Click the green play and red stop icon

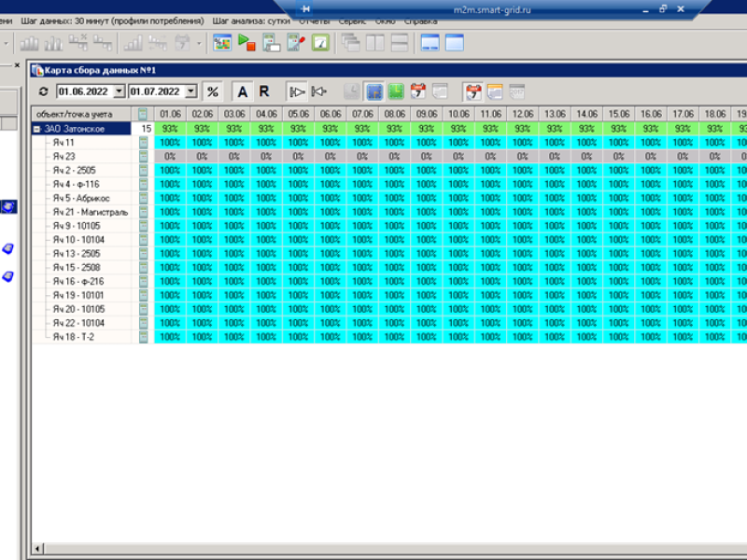tap(247, 43)
